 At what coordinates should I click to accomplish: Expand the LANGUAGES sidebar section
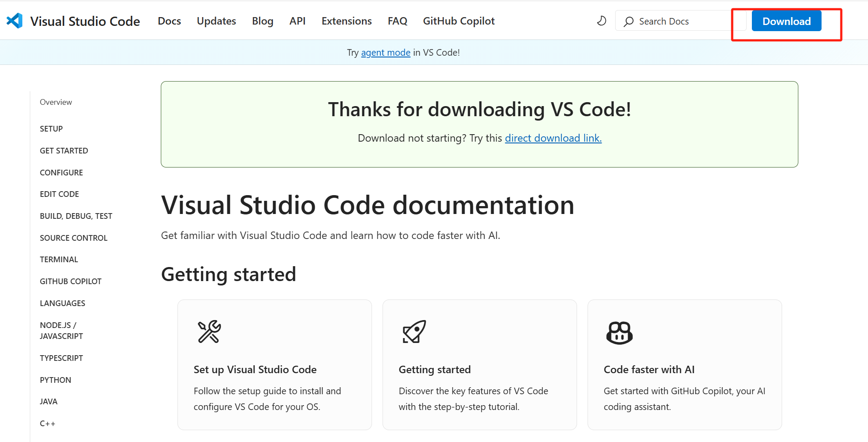click(62, 303)
